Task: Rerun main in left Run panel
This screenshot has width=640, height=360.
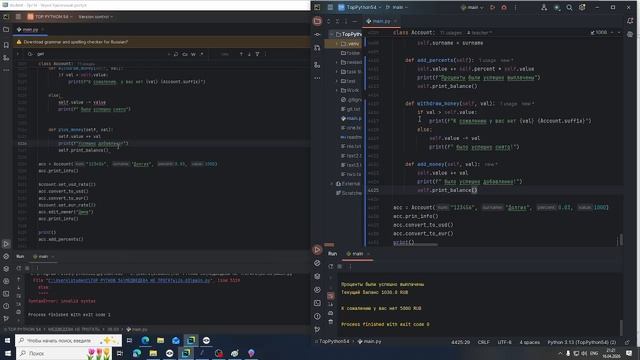Action: [19, 268]
